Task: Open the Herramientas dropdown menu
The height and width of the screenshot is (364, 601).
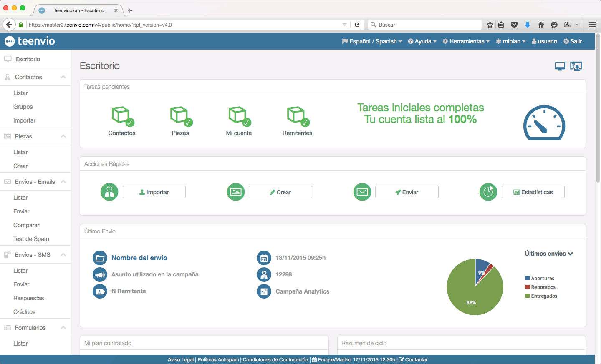Action: pyautogui.click(x=466, y=41)
